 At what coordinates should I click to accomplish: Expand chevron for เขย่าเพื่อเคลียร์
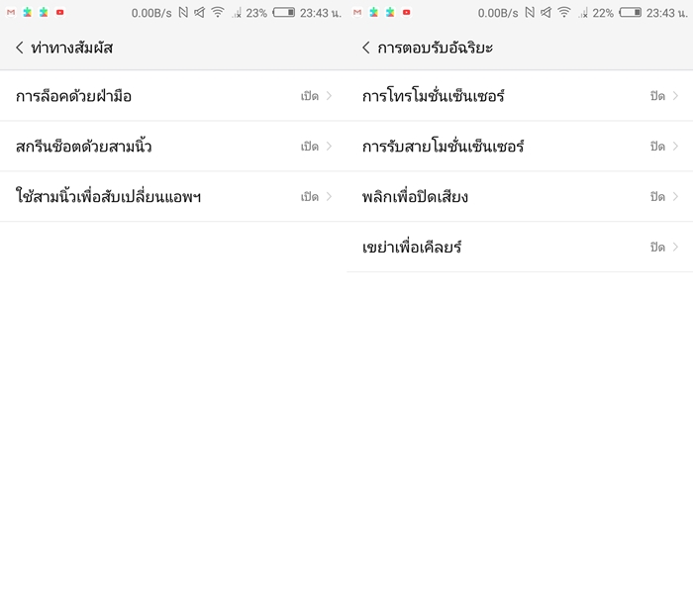[675, 247]
